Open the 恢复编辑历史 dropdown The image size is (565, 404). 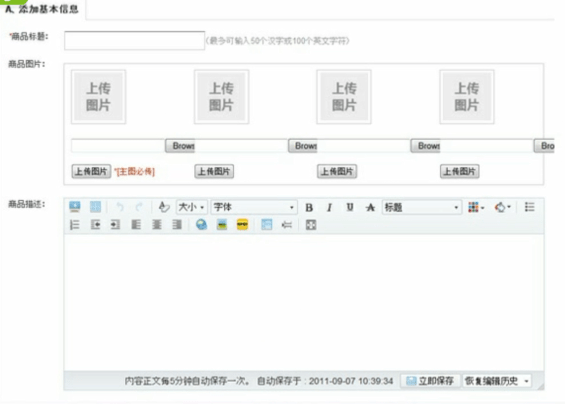[497, 381]
